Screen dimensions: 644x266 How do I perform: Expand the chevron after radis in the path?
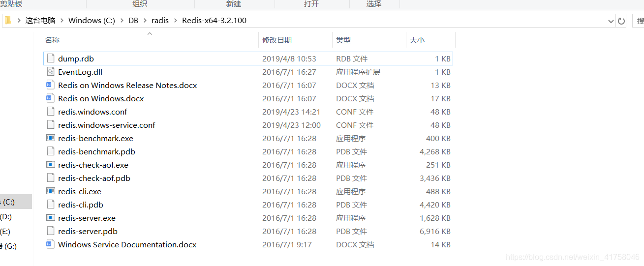175,21
